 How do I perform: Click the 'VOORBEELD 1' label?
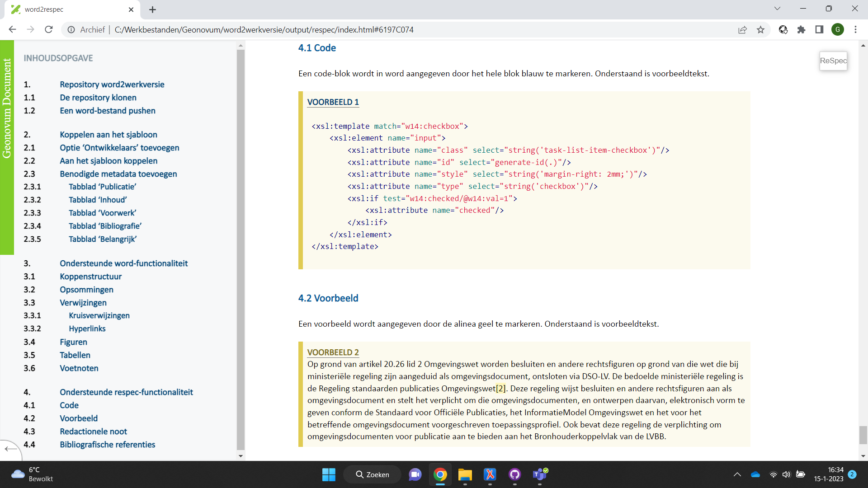point(333,102)
